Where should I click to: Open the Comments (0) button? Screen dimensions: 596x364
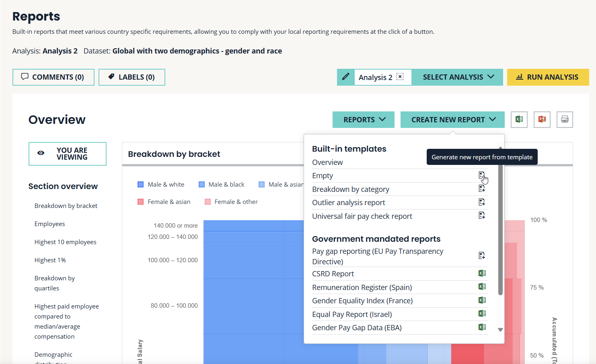click(x=53, y=77)
